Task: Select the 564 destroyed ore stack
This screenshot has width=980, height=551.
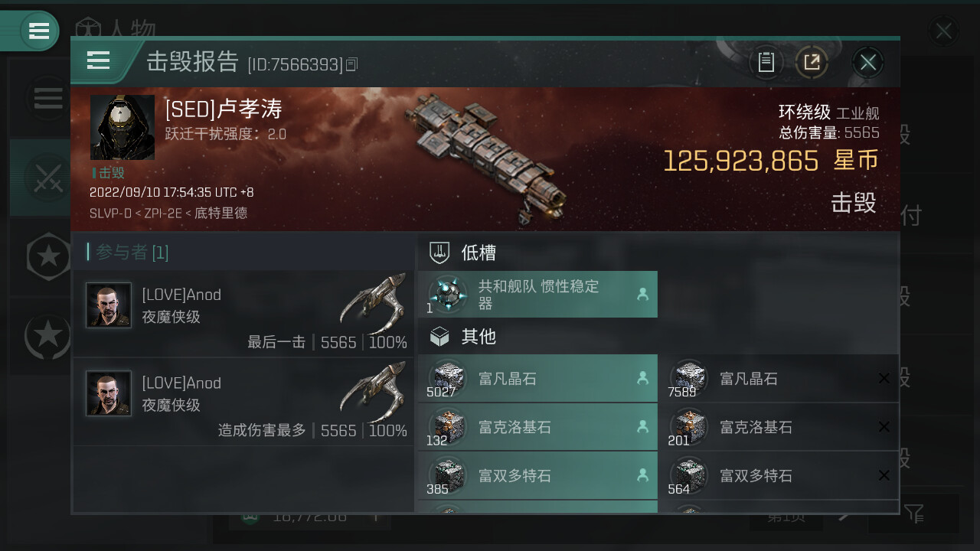Action: [x=779, y=475]
